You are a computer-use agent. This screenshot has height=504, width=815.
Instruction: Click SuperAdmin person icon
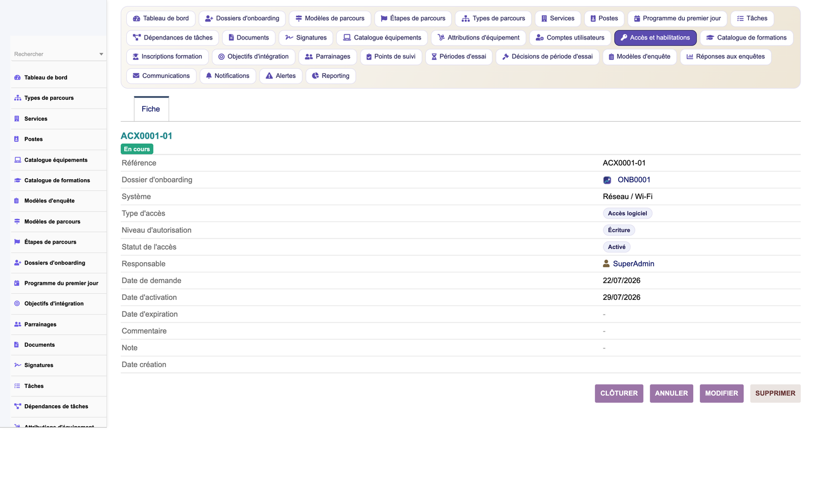coord(606,264)
